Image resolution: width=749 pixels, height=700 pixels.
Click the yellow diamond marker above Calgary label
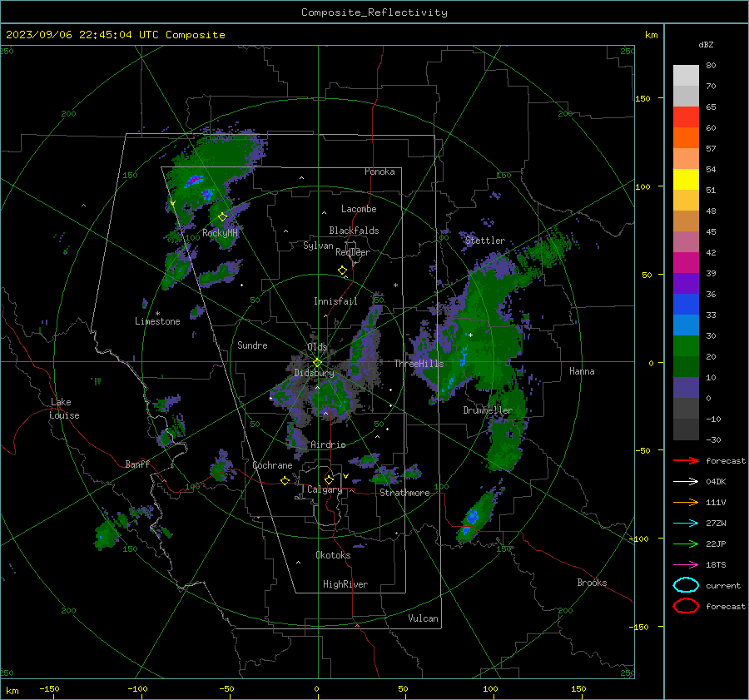pyautogui.click(x=329, y=479)
